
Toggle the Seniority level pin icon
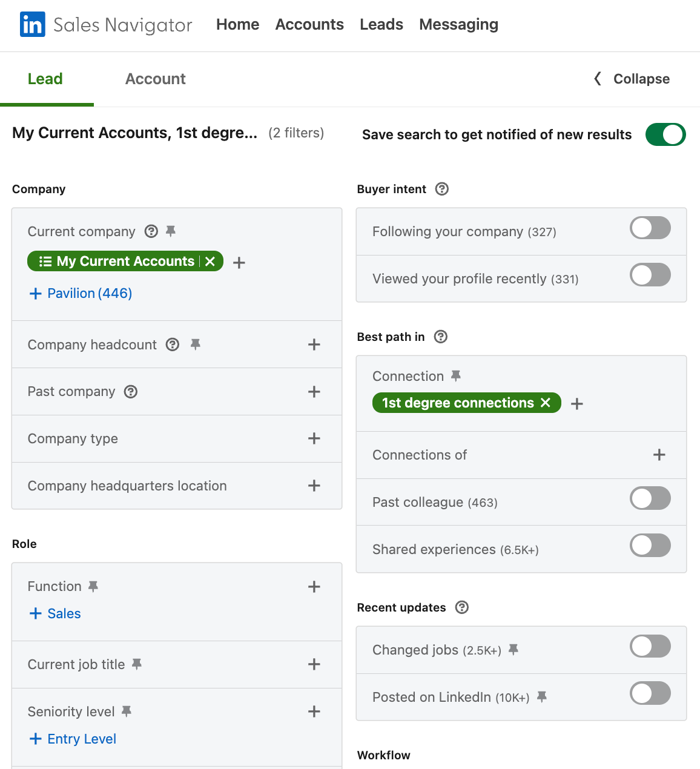pos(127,711)
